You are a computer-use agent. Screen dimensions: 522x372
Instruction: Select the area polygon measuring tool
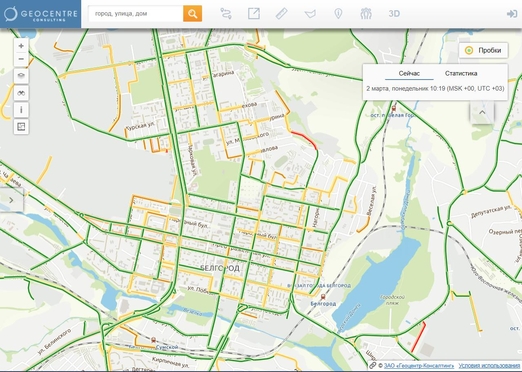[x=310, y=14]
